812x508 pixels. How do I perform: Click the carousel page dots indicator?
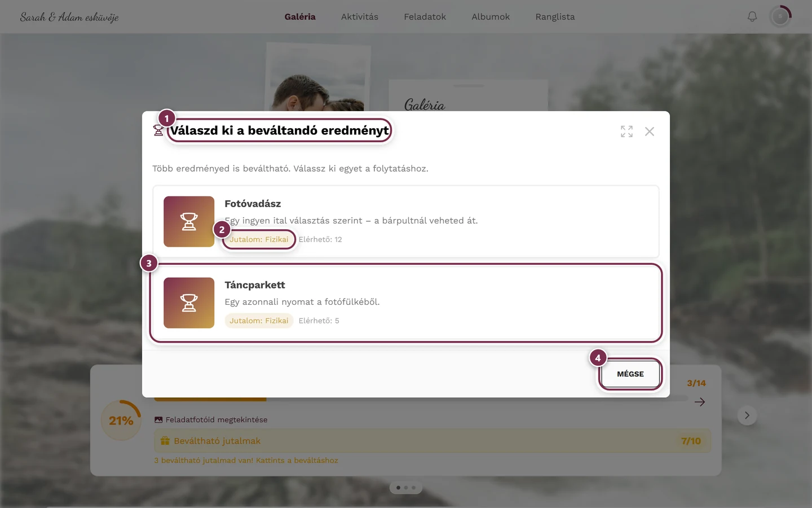(406, 488)
